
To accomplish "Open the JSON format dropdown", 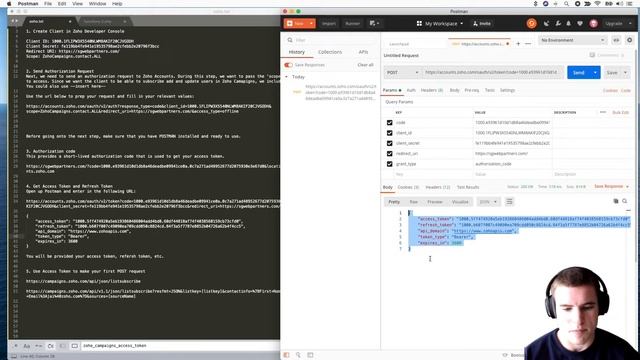I will [x=488, y=202].
